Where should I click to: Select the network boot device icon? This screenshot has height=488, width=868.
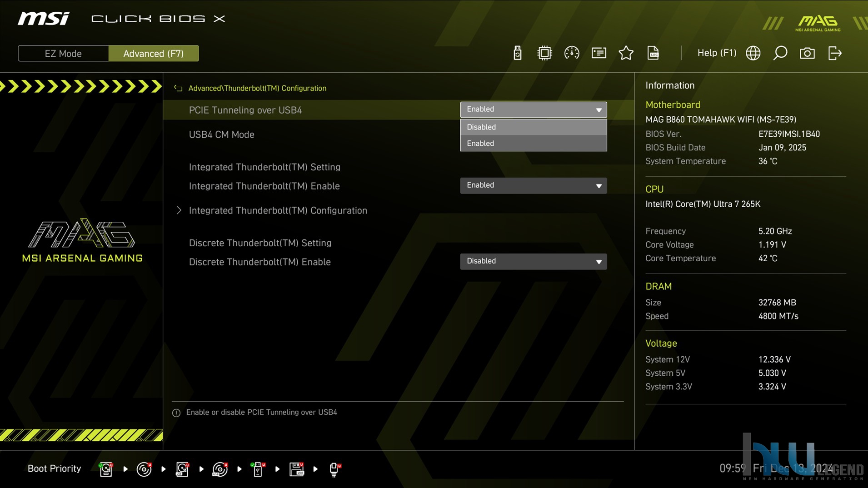click(x=334, y=469)
